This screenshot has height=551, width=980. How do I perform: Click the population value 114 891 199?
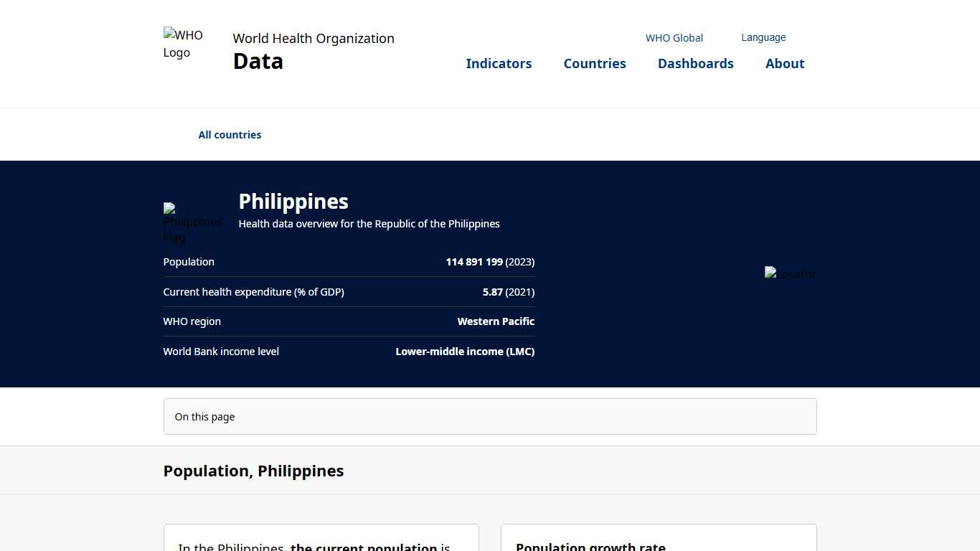(x=474, y=262)
